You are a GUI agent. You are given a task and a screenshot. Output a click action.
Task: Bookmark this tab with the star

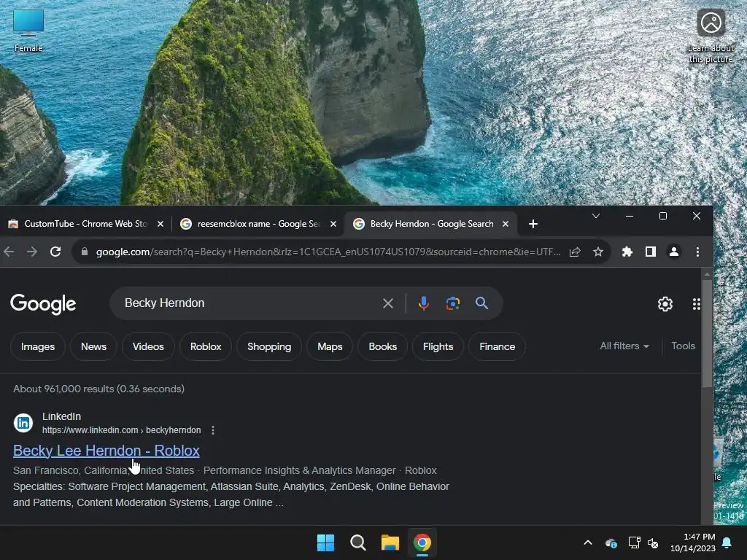pyautogui.click(x=598, y=252)
